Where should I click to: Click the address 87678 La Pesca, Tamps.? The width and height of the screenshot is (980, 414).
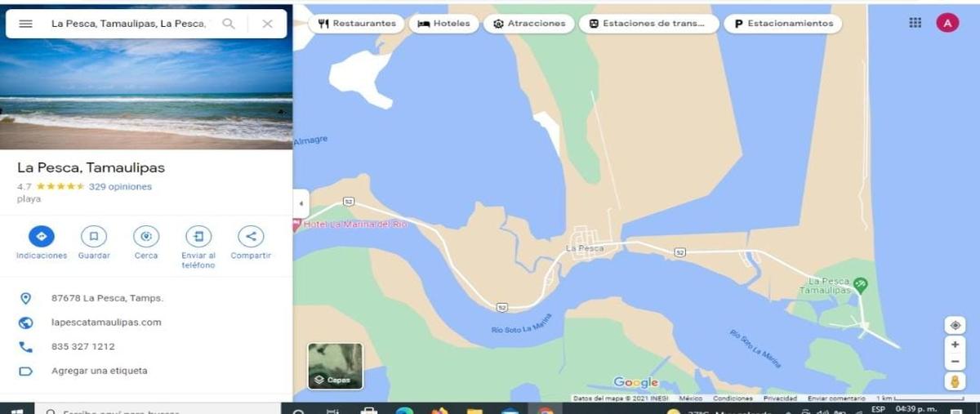pyautogui.click(x=107, y=298)
